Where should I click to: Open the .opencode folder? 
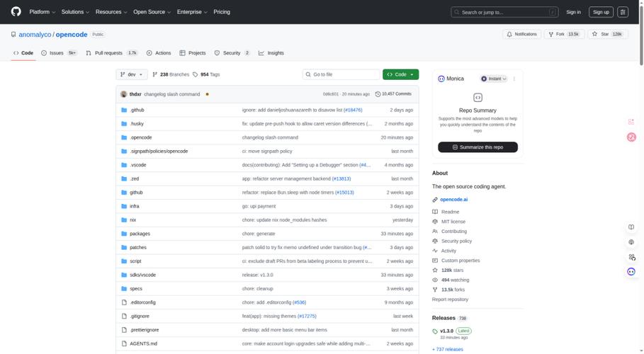click(141, 137)
